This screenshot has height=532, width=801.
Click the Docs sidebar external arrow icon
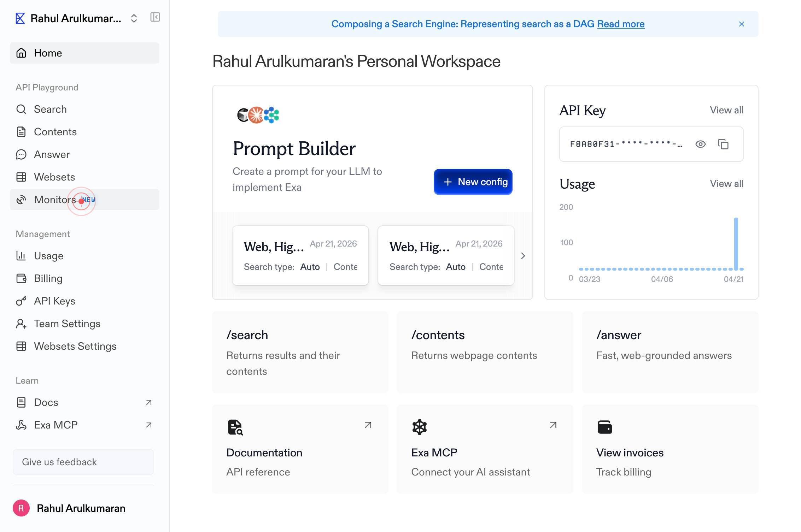(149, 402)
